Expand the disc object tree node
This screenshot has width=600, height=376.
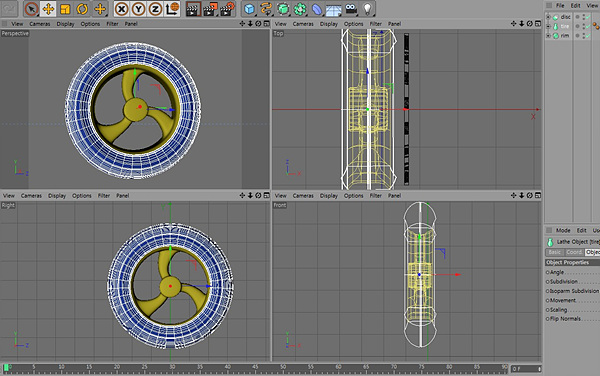coord(548,17)
